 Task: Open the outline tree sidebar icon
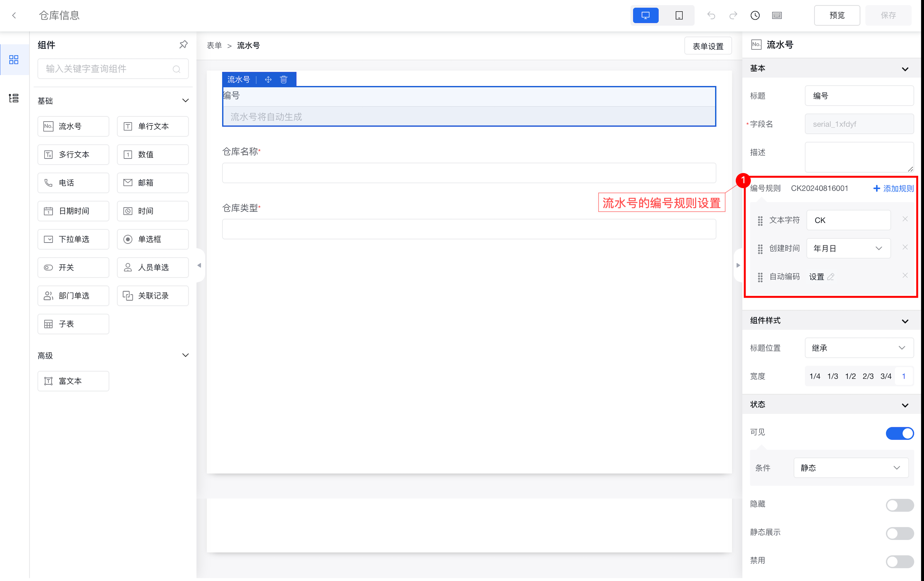point(14,98)
